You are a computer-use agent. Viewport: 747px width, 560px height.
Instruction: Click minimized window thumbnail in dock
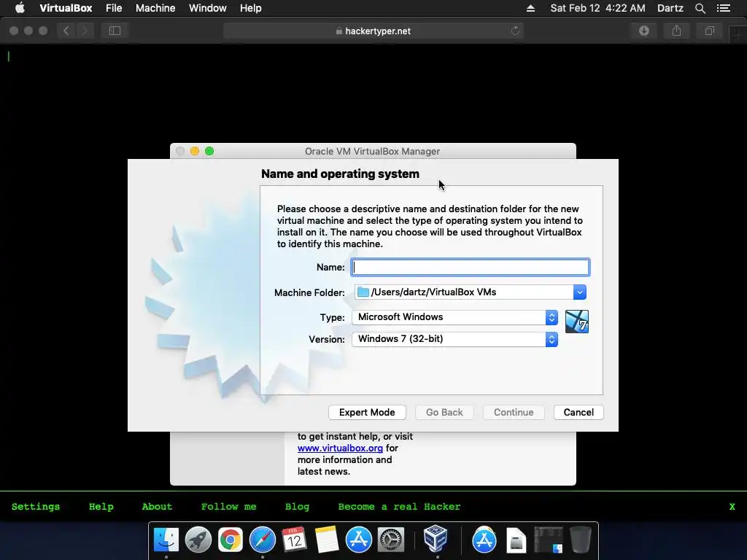[x=549, y=540]
